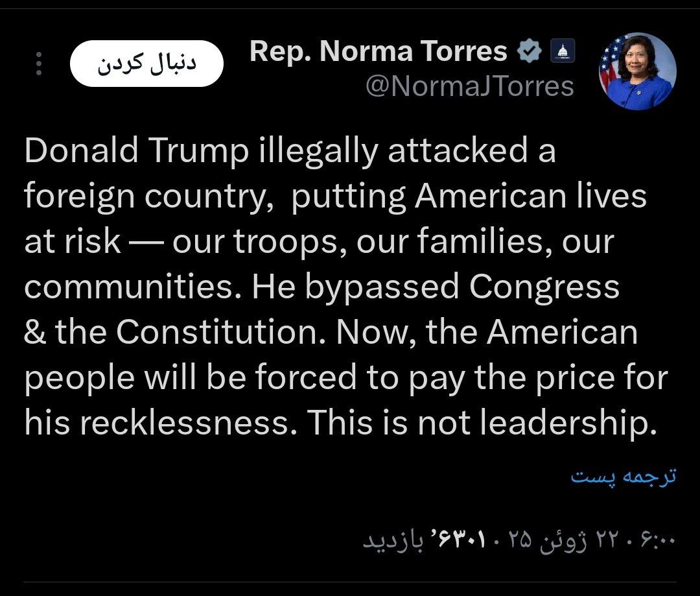Click the @NormaJTorres handle
Viewport: 700px width, 596px height.
469,86
